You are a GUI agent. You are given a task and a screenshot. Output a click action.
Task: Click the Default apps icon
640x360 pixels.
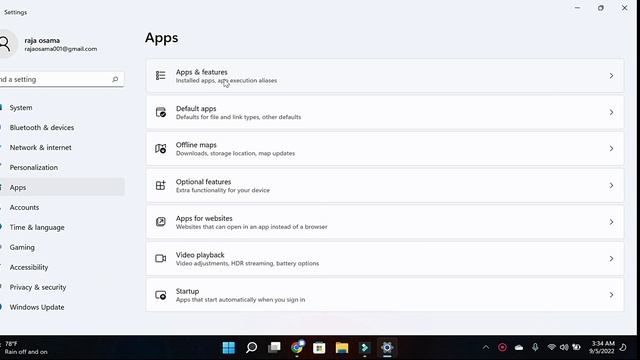click(160, 112)
